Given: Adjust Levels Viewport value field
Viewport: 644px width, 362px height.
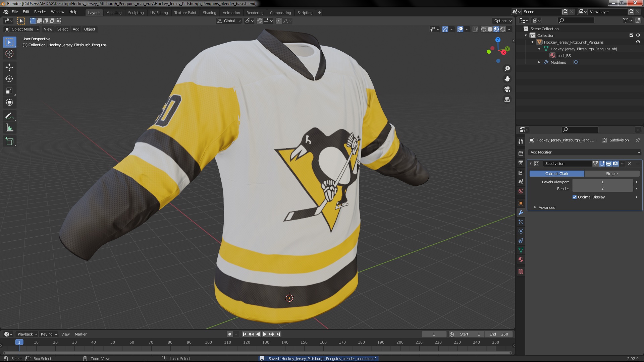Looking at the screenshot, I should point(602,182).
